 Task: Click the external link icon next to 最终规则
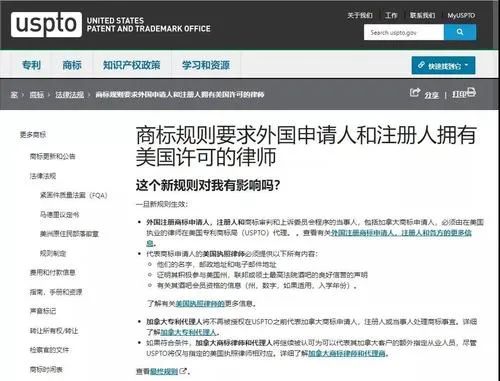183,371
